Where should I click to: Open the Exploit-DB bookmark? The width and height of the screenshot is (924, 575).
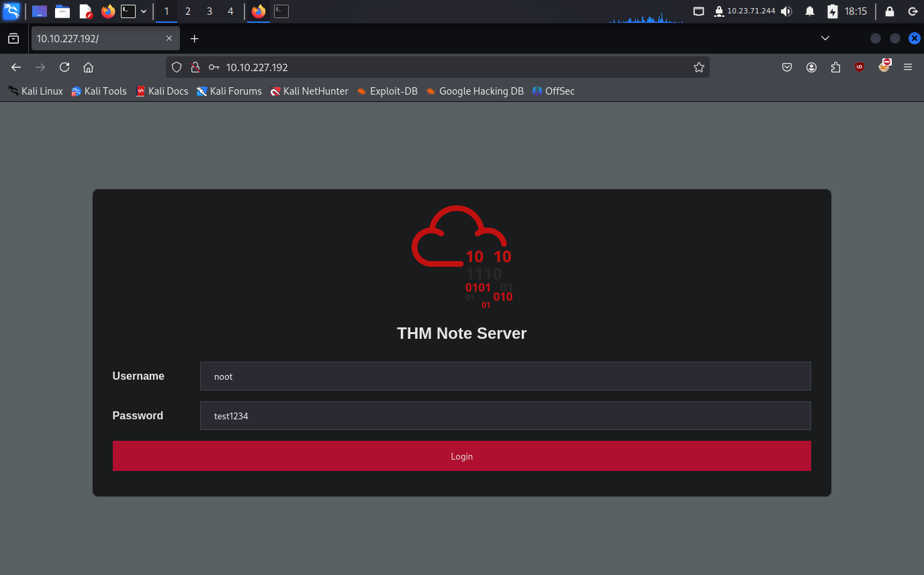(387, 91)
